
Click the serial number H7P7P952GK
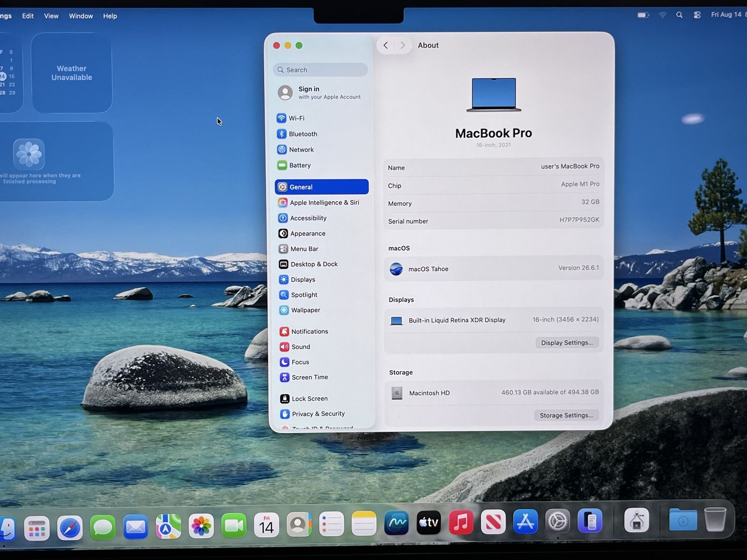(x=579, y=220)
